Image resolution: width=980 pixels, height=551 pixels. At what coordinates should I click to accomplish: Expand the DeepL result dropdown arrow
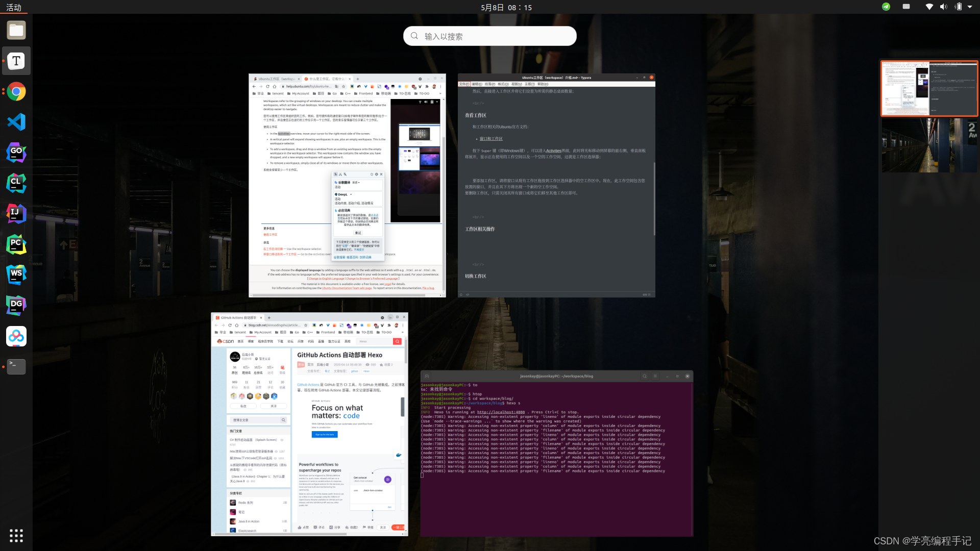coord(351,194)
